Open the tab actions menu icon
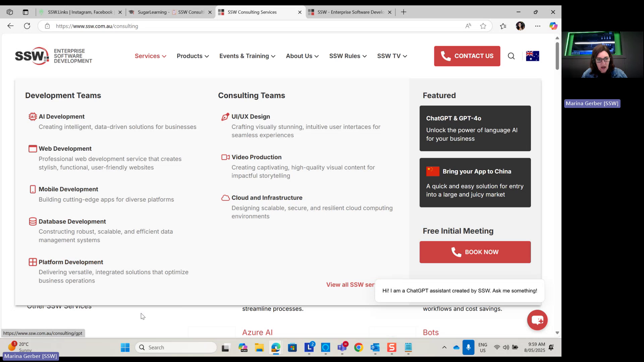This screenshot has height=362, width=644. 25,12
